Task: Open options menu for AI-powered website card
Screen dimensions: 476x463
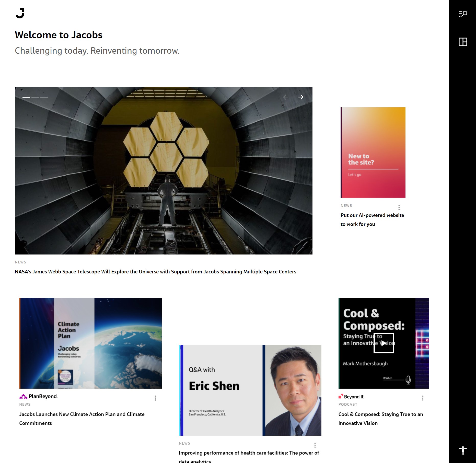Action: pyautogui.click(x=399, y=207)
